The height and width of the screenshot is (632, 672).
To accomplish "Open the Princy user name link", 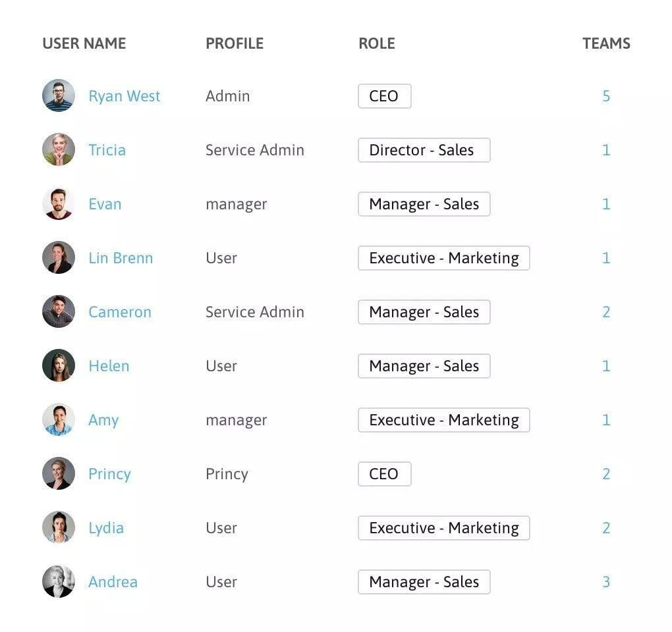I will tap(109, 474).
